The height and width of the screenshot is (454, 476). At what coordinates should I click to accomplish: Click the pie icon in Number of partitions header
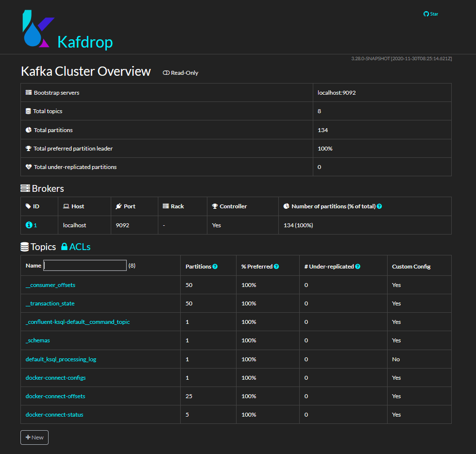tap(286, 206)
